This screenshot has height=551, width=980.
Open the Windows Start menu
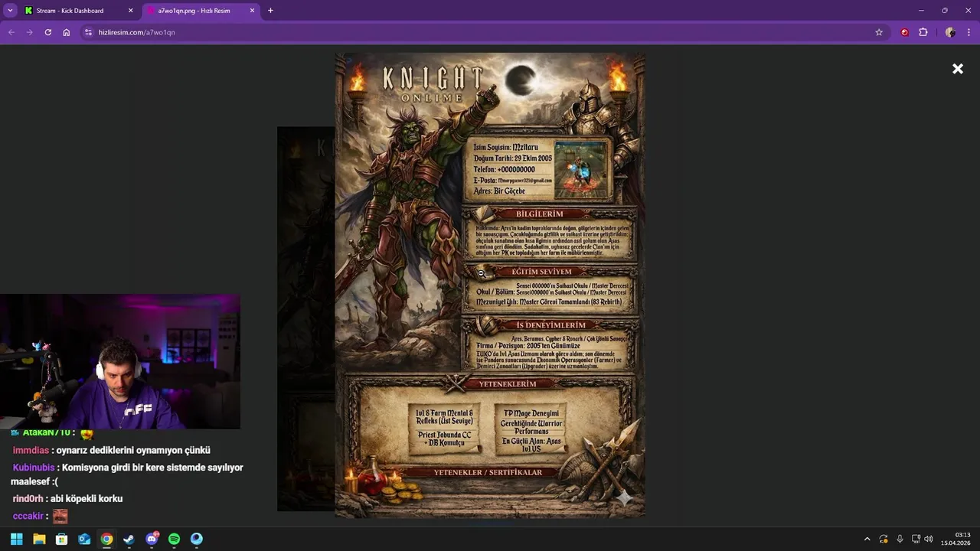click(x=16, y=539)
